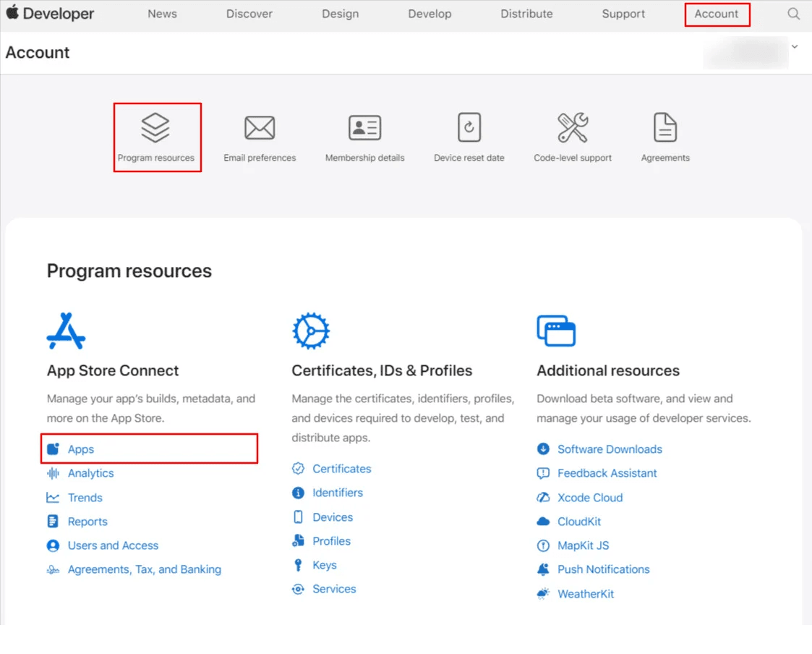Viewport: 812px width, 654px height.
Task: Go to the Distribute menu item
Action: click(x=526, y=14)
